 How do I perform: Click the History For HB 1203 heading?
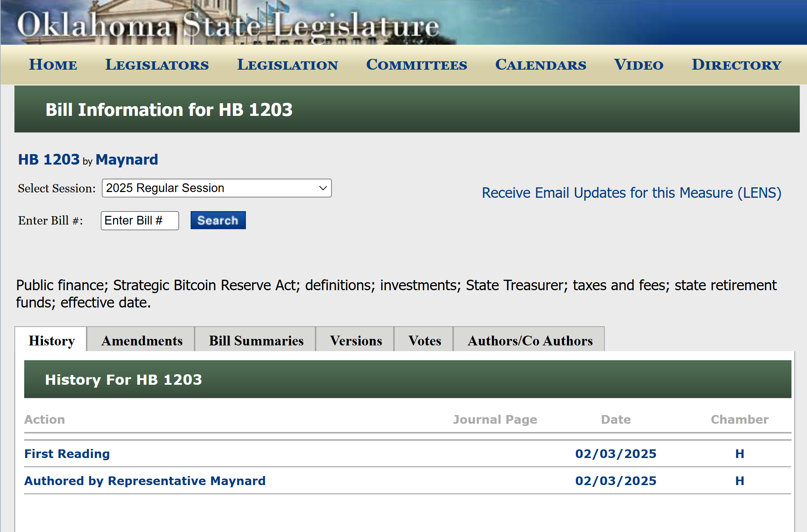click(123, 380)
